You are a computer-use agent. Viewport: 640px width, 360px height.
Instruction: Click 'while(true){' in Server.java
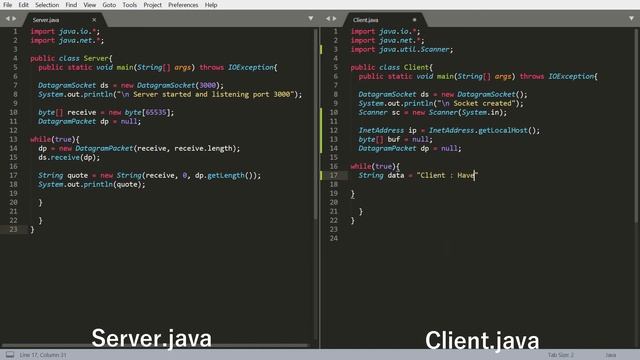coord(55,139)
